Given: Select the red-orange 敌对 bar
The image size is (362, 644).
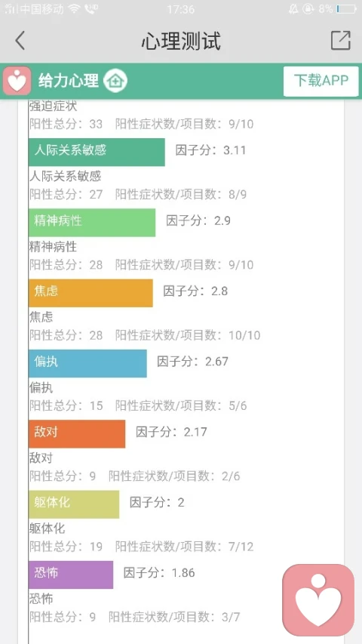Looking at the screenshot, I should (77, 433).
